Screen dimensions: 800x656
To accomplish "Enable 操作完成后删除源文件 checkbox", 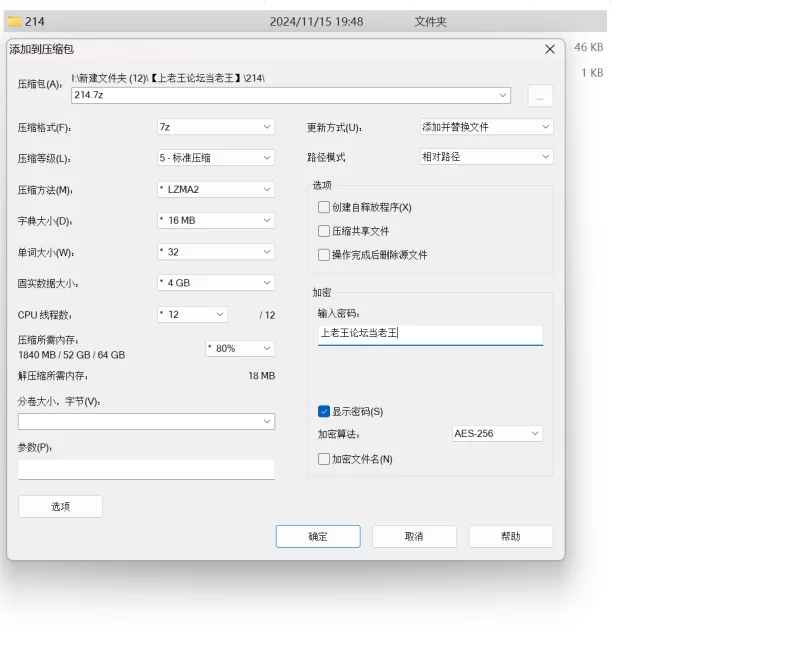I will point(323,255).
